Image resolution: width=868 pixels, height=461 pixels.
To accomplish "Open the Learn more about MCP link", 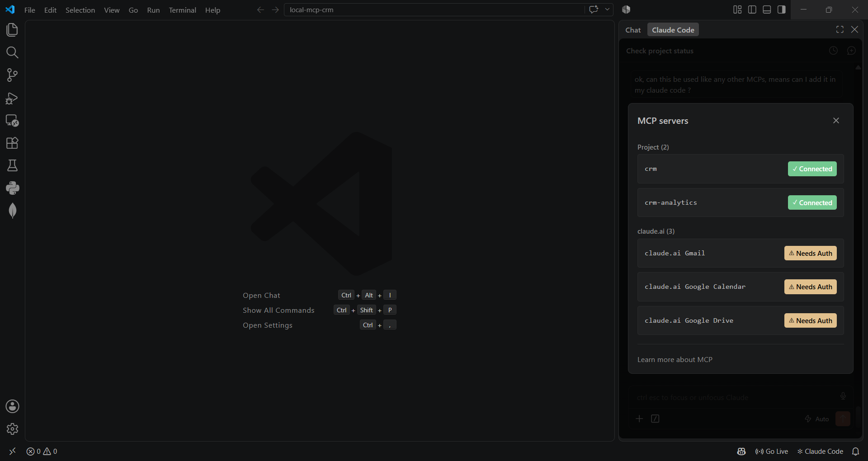I will (675, 360).
